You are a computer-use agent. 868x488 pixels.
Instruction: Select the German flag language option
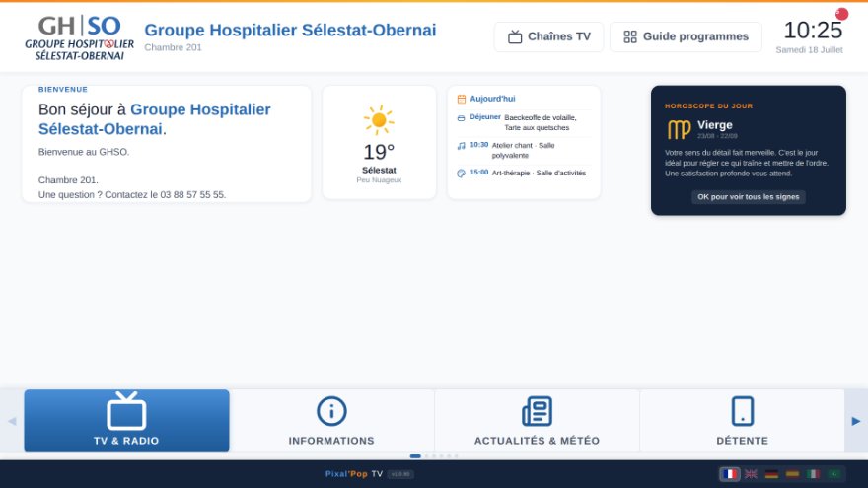[771, 474]
